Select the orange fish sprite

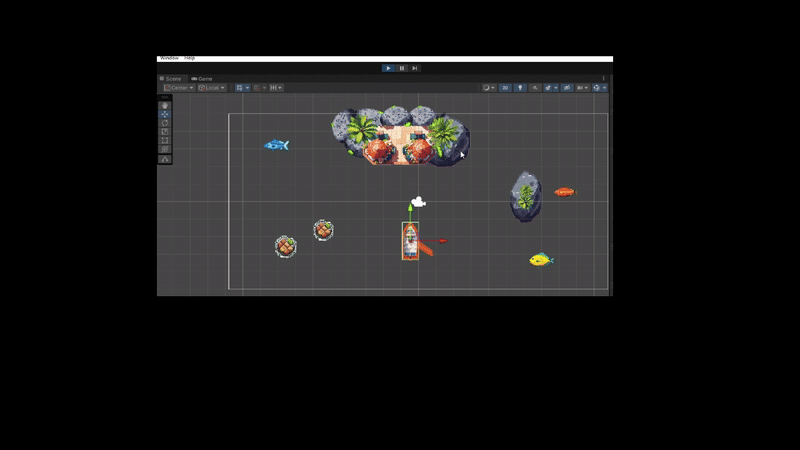(564, 192)
